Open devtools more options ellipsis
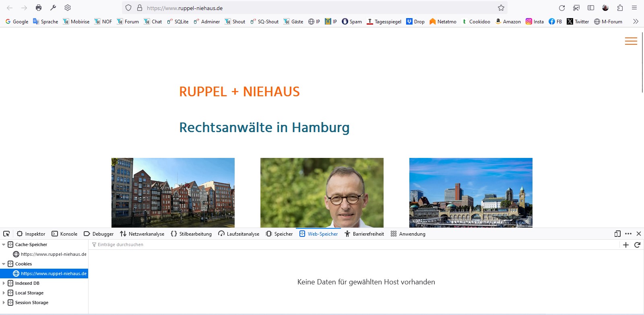644x315 pixels. tap(628, 234)
